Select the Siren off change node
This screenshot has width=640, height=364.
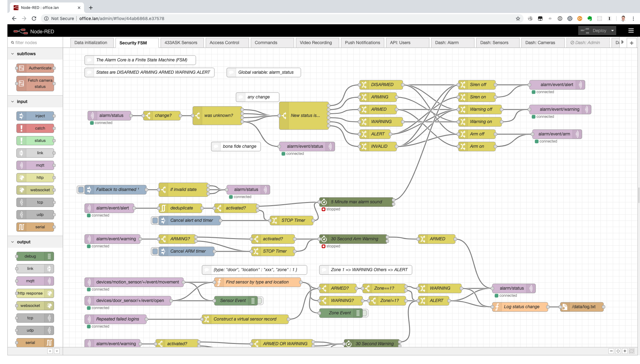(x=477, y=85)
